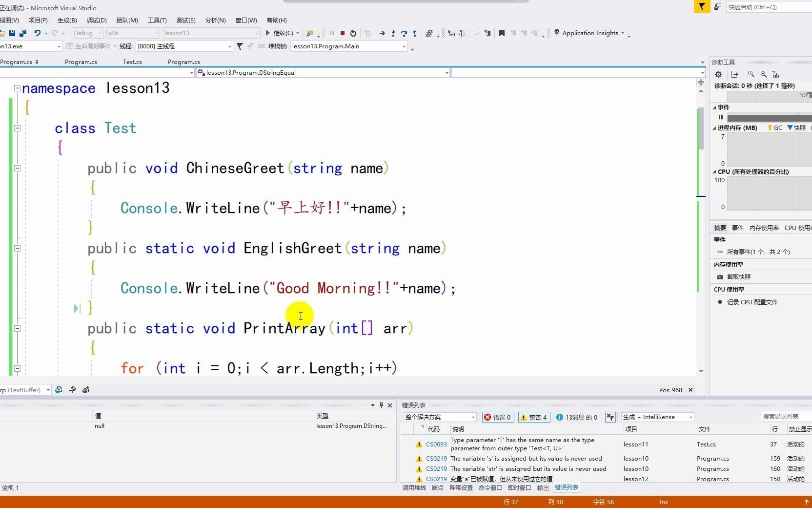Screen dimensions: 812x508
Task: Click record CPU profile (记录 CPU 配置文件)
Action: pyautogui.click(x=747, y=302)
